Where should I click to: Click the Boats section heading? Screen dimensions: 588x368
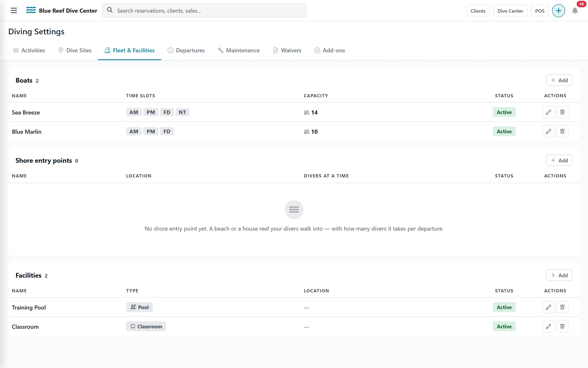24,80
